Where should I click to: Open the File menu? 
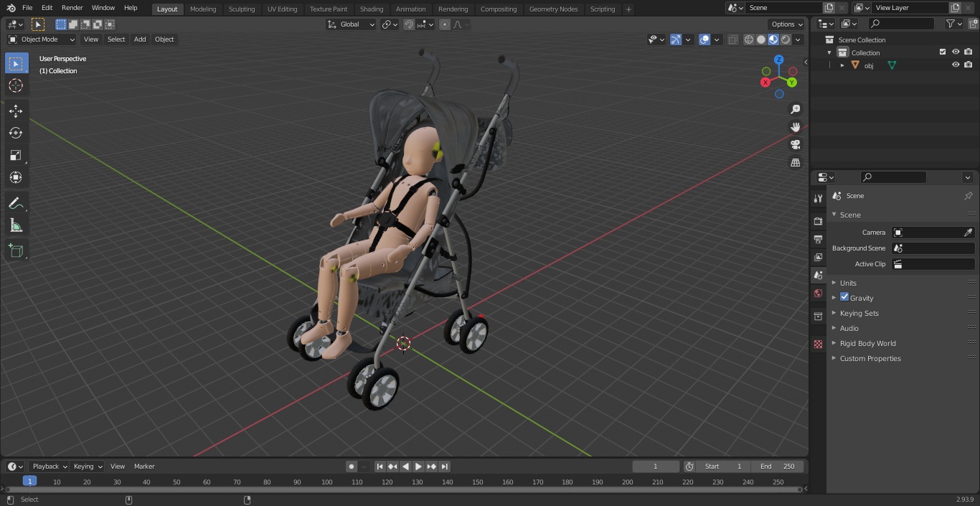pyautogui.click(x=27, y=8)
